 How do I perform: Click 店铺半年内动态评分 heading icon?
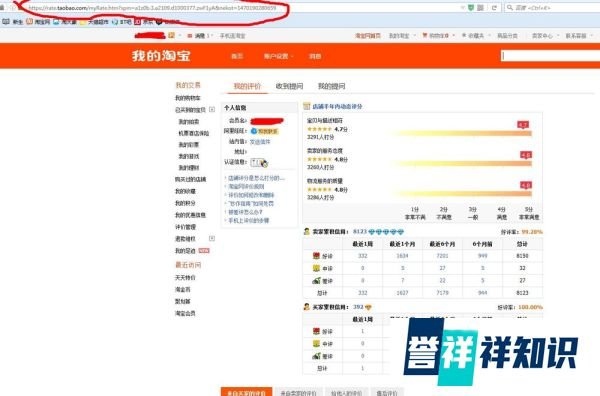[x=307, y=106]
